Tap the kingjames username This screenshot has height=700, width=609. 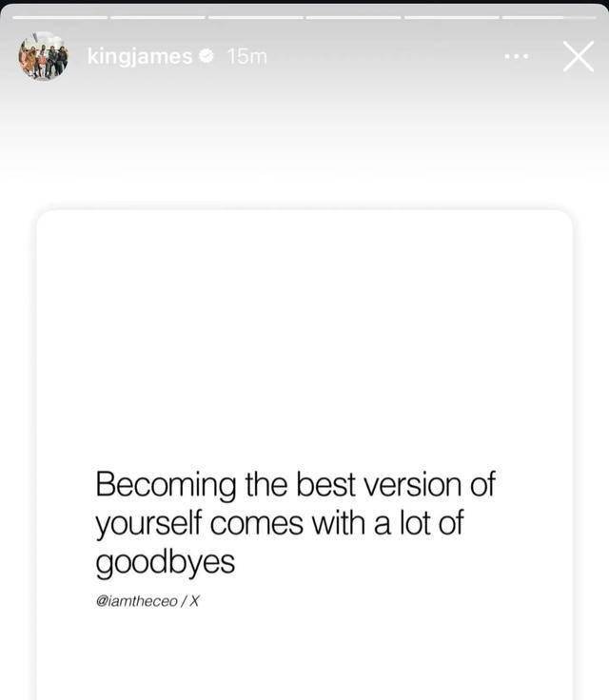tap(140, 57)
